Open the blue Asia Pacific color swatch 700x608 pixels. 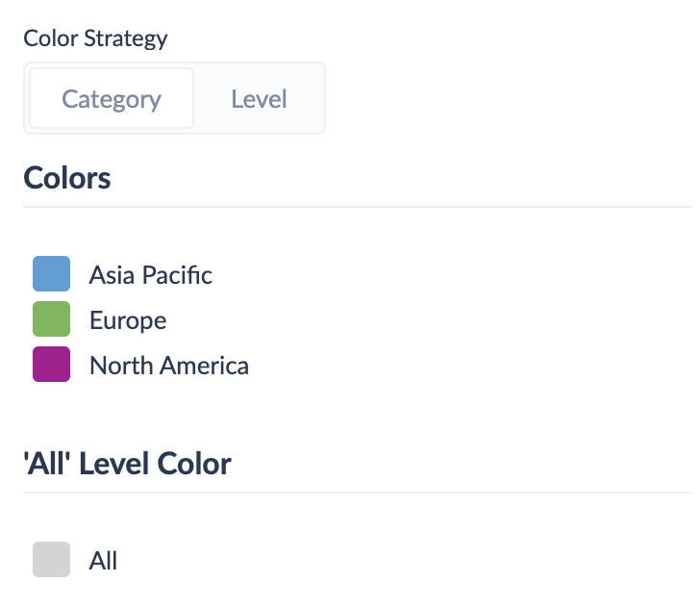pos(52,274)
